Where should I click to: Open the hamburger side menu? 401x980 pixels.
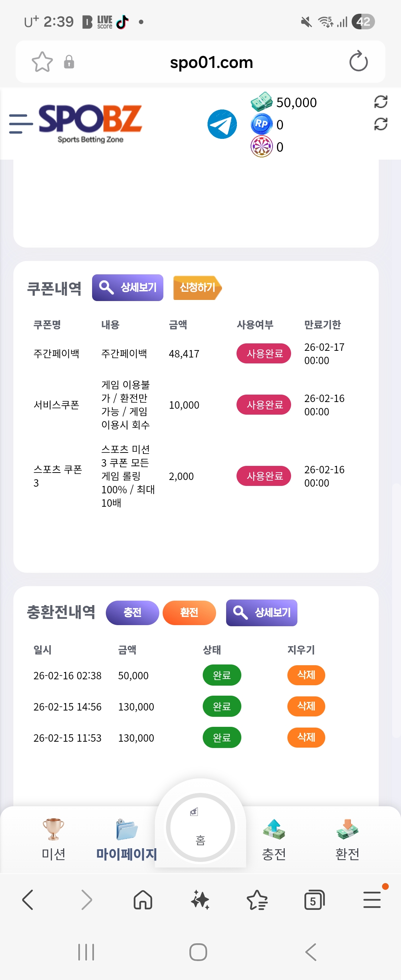[x=20, y=124]
